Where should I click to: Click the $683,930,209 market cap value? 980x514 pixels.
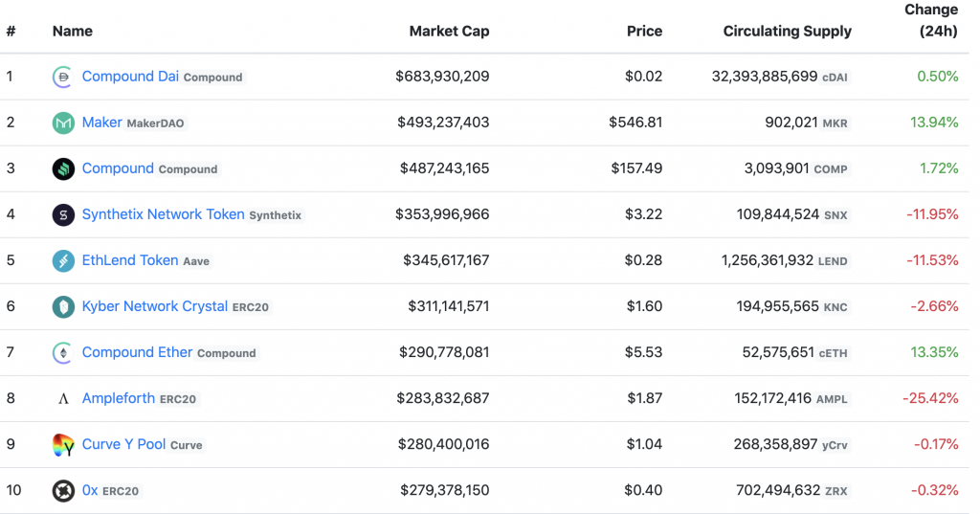[x=442, y=77]
